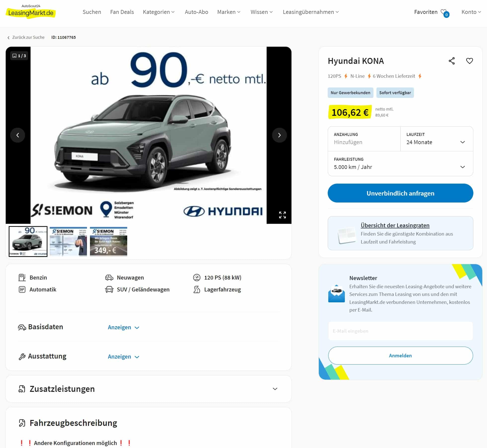The image size is (487, 448).
Task: Click Nur Gewerbekunden badge
Action: click(x=350, y=93)
